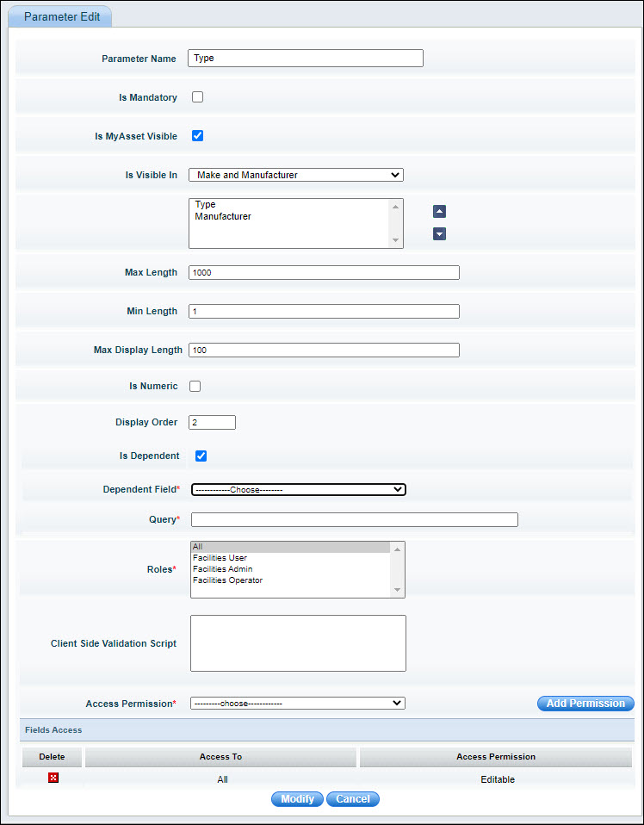Click the Add Permission button
644x825 pixels.
click(585, 704)
